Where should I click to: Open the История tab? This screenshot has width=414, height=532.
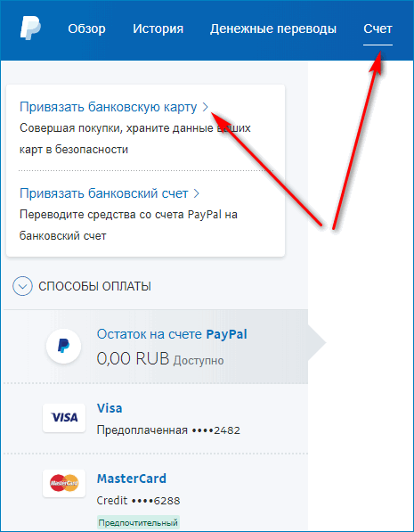pyautogui.click(x=158, y=29)
